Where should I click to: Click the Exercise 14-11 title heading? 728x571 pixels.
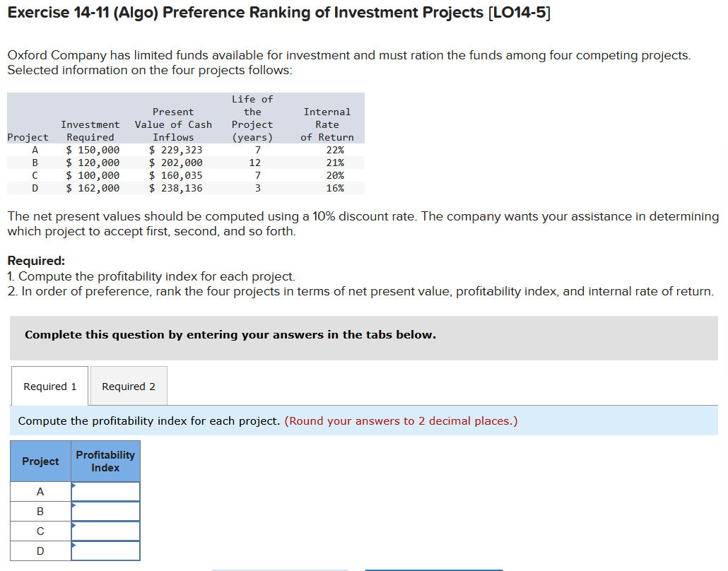pyautogui.click(x=279, y=13)
